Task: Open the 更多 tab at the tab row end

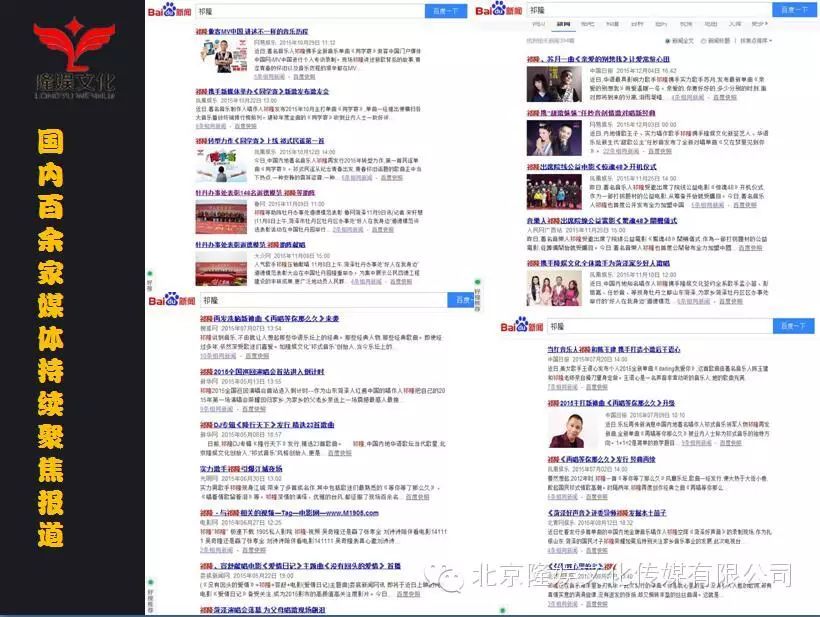Action: point(759,24)
